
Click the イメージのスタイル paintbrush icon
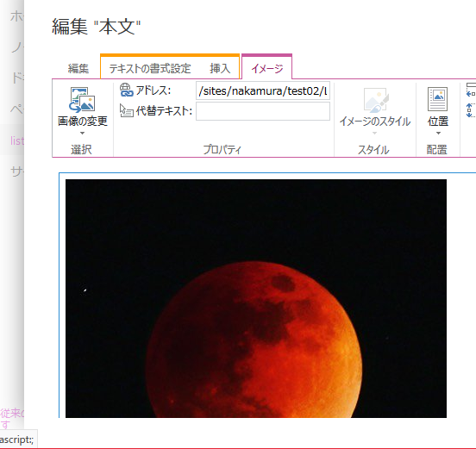click(376, 99)
